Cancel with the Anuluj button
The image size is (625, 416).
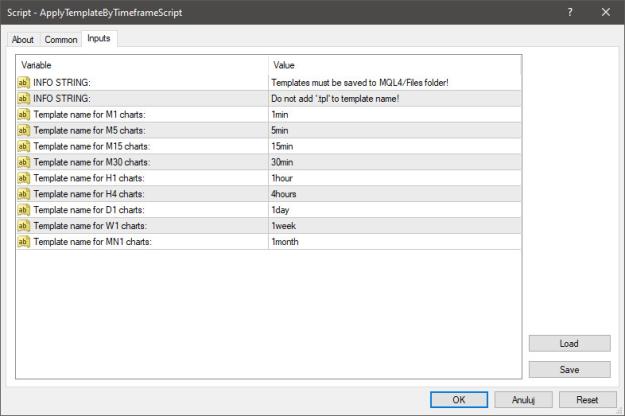tap(523, 400)
